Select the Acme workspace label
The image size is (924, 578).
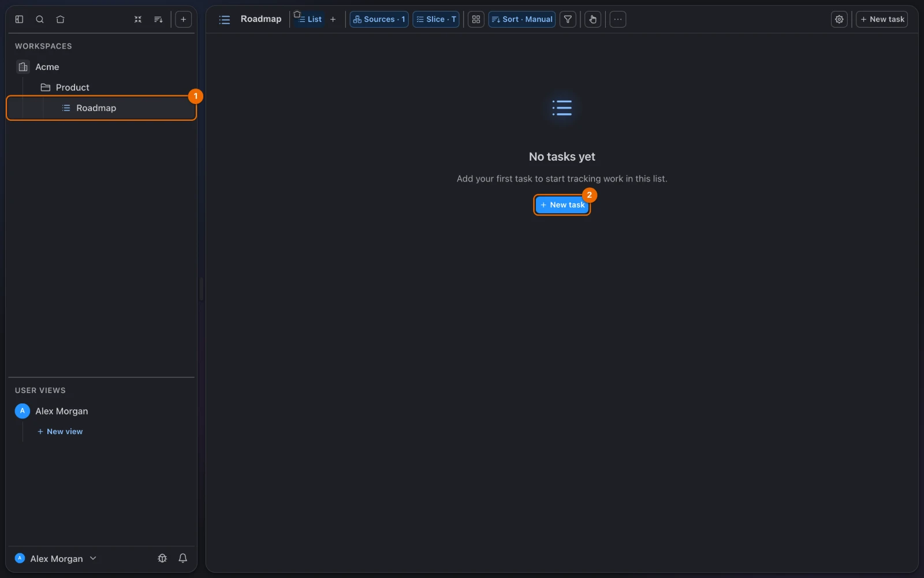click(47, 67)
